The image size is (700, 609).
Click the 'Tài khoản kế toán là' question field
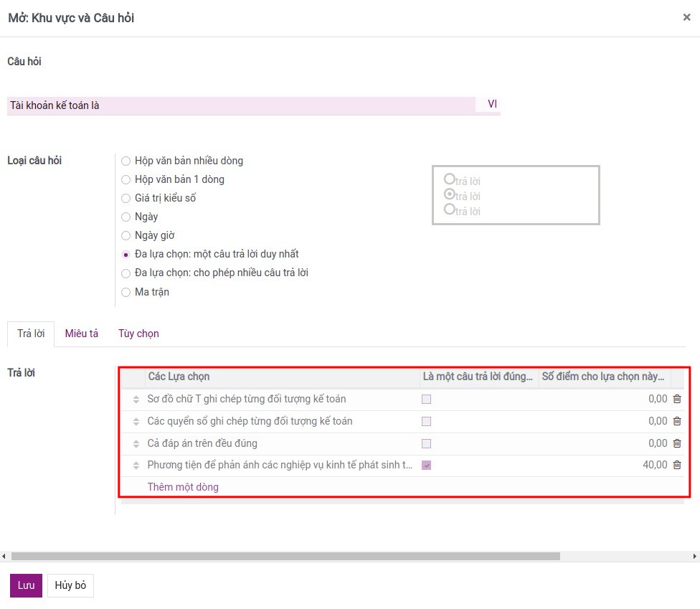[241, 105]
